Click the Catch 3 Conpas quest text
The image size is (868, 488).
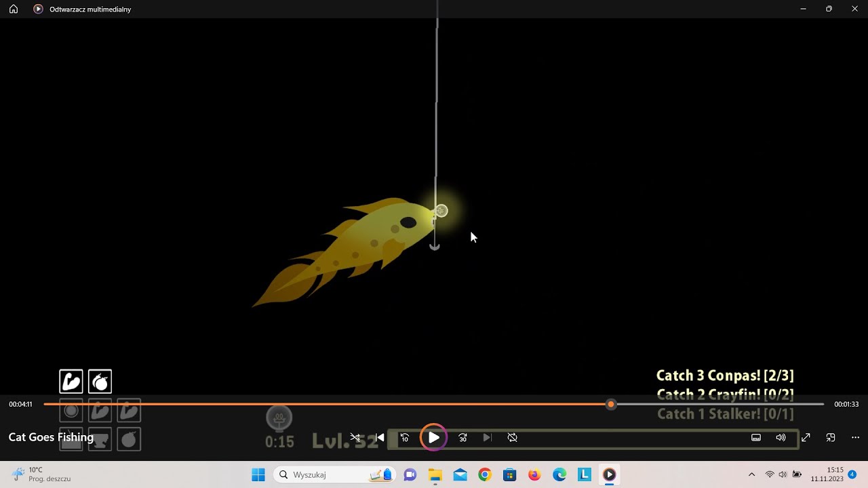click(x=725, y=375)
